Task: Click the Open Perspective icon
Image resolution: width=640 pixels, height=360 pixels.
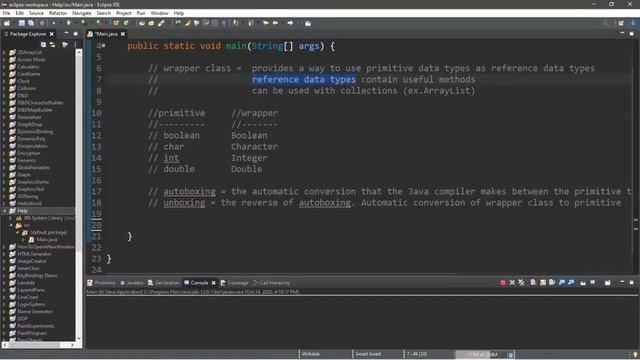Action: 621,23
